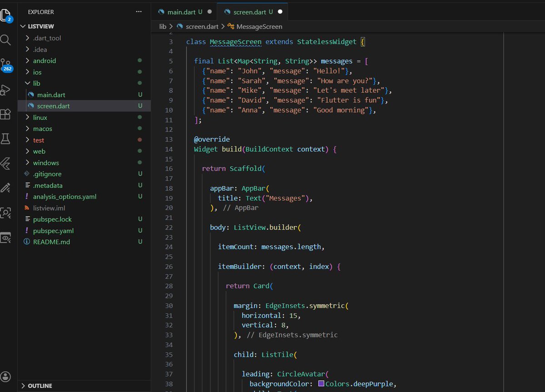Screen dimensions: 545x392
Task: Open Source Control view with 262 badge
Action: (6, 65)
